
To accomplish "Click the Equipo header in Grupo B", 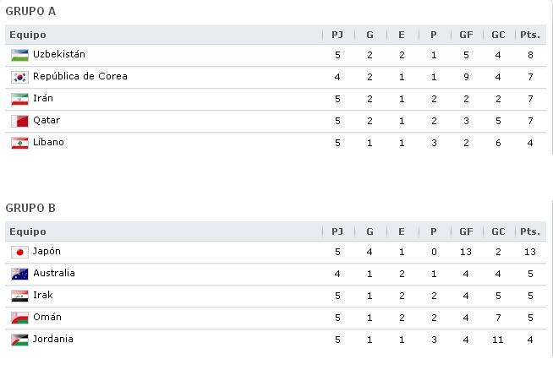I will point(28,232).
